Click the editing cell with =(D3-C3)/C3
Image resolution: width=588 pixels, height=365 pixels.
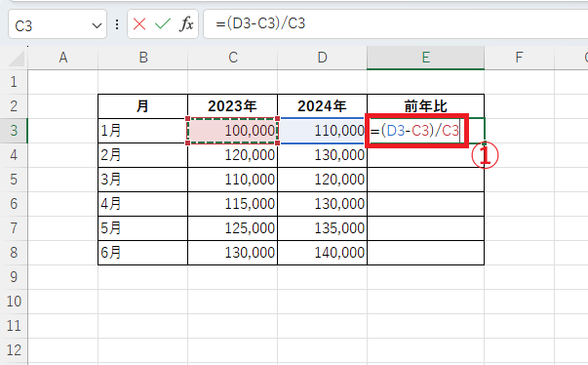pos(425,131)
